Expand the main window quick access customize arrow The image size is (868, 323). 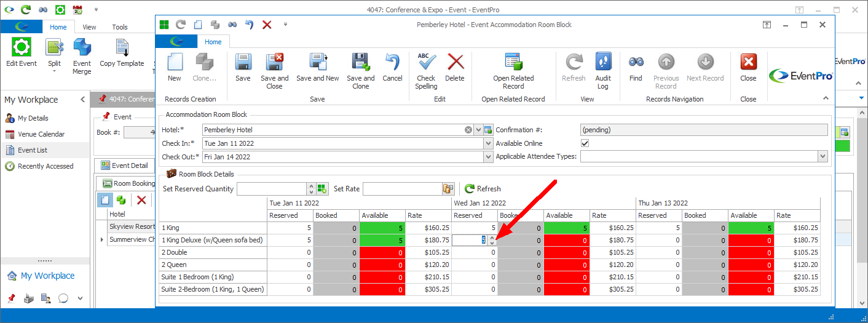[96, 10]
